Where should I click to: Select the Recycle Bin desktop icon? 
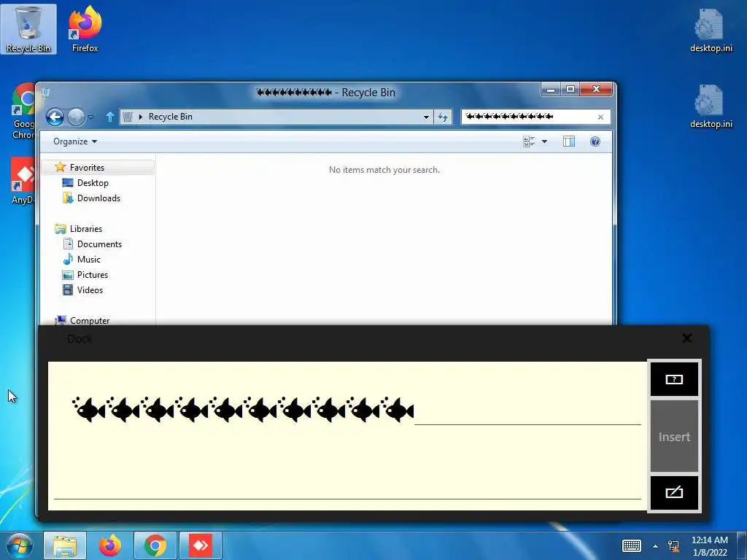click(28, 29)
